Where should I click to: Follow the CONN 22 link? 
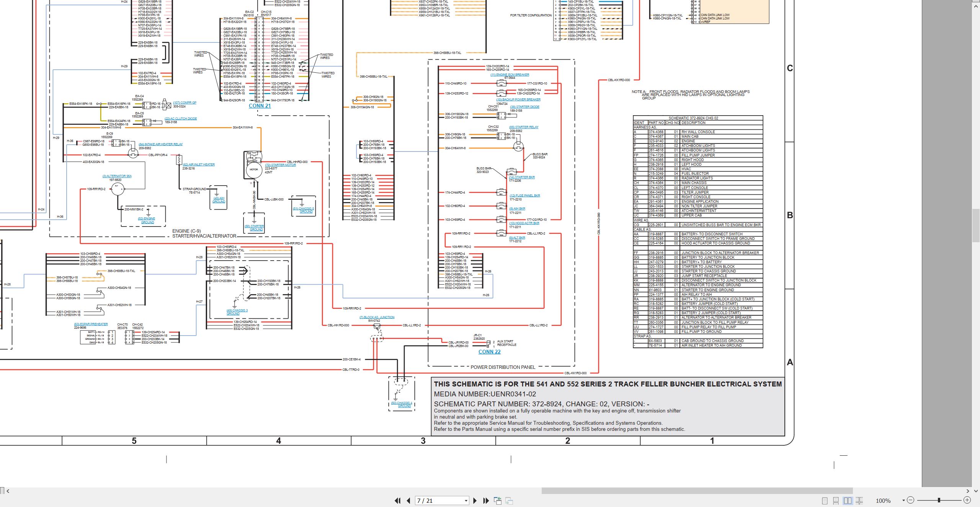[489, 352]
